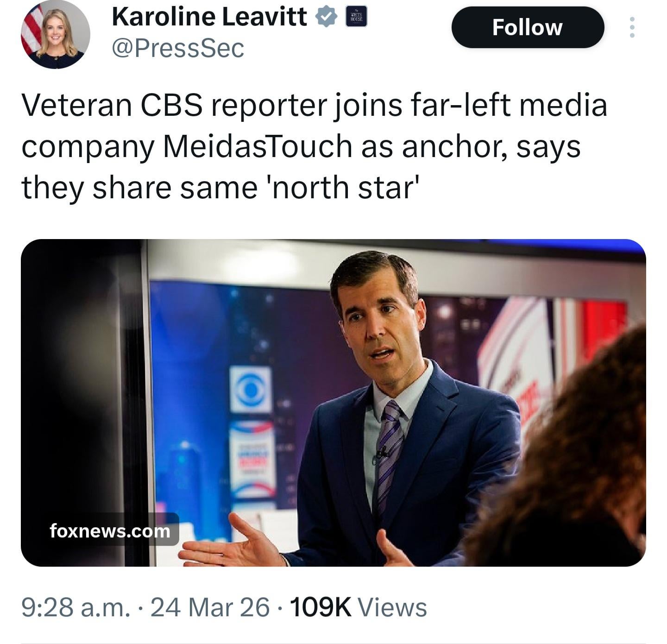
Task: Follow the @PressSec account
Action: 527,27
